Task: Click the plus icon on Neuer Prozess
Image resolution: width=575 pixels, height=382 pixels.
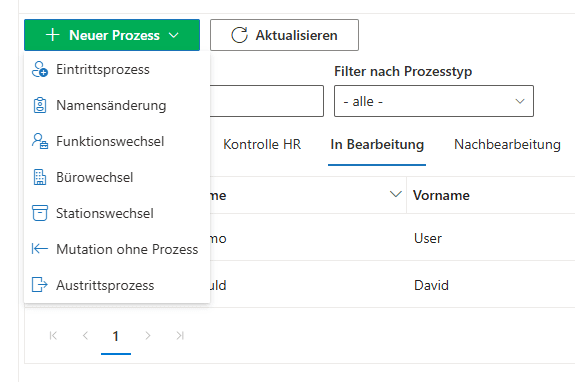Action: coord(52,35)
